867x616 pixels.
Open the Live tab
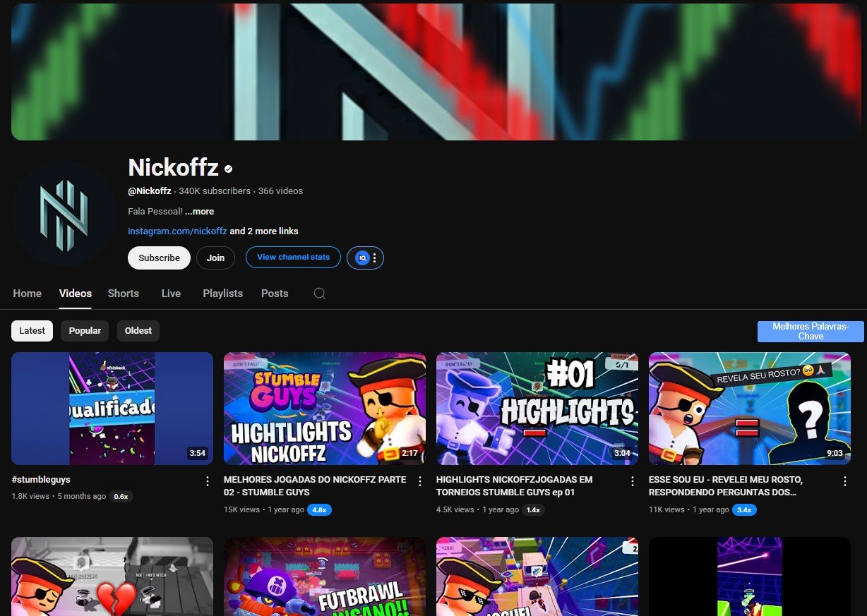171,294
